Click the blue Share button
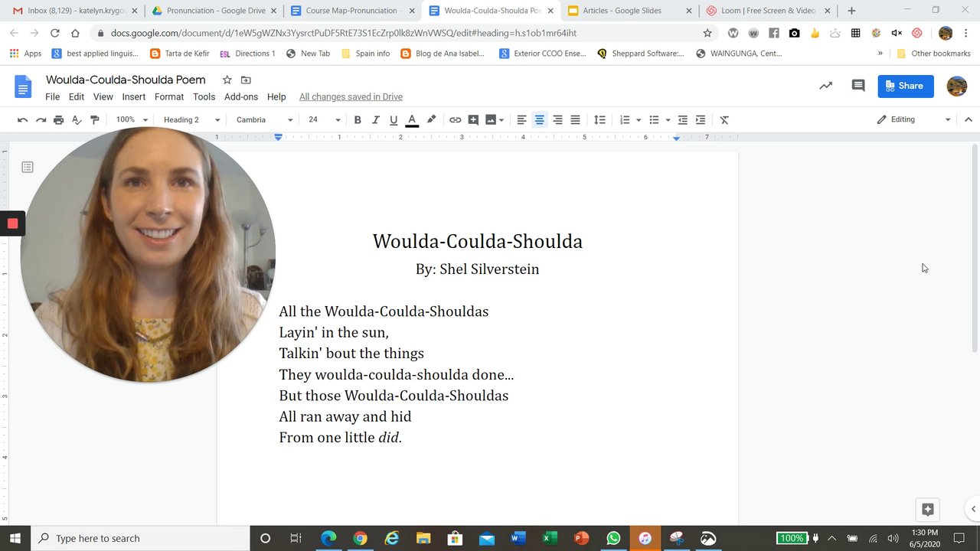Viewport: 980px width, 551px height. tap(906, 86)
